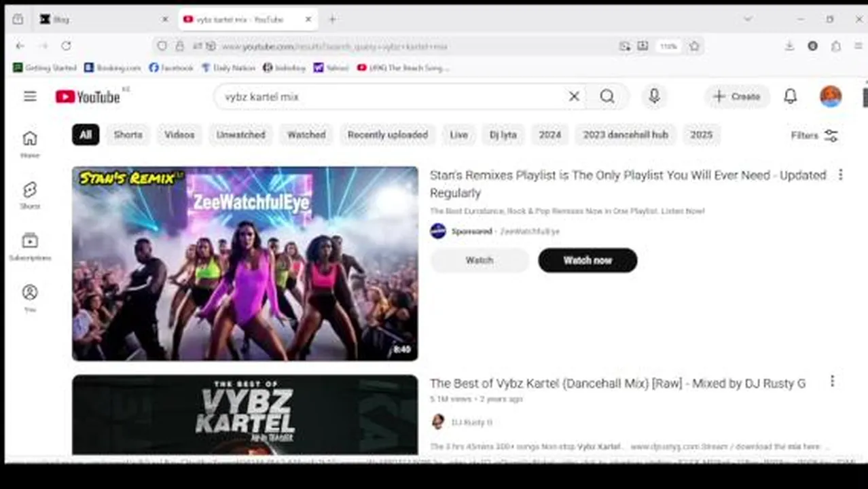This screenshot has height=489, width=868.
Task: Open search Filters panel
Action: pos(814,135)
